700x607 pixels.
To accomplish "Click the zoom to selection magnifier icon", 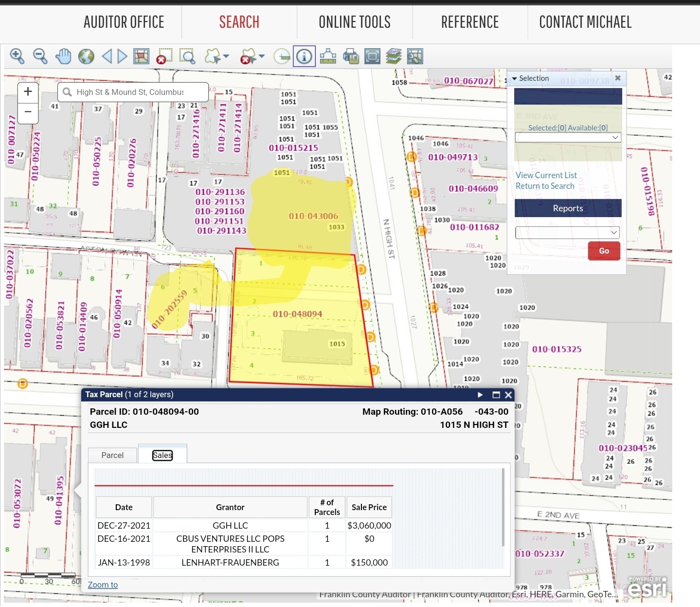I will click(187, 56).
